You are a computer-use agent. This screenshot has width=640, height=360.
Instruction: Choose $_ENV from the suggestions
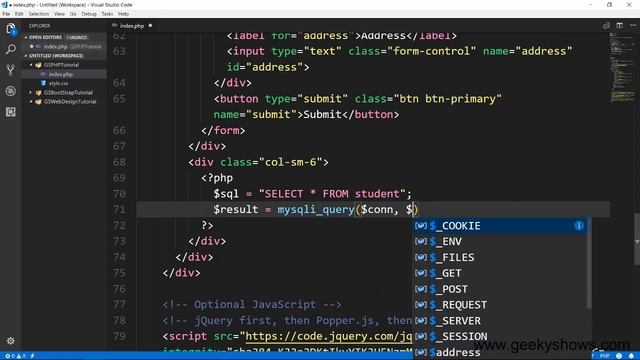coord(500,242)
